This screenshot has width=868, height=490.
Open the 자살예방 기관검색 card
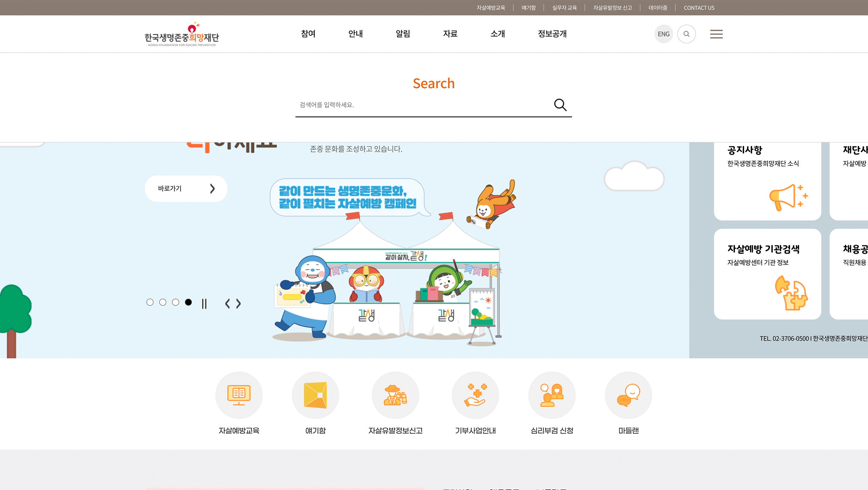pyautogui.click(x=768, y=274)
